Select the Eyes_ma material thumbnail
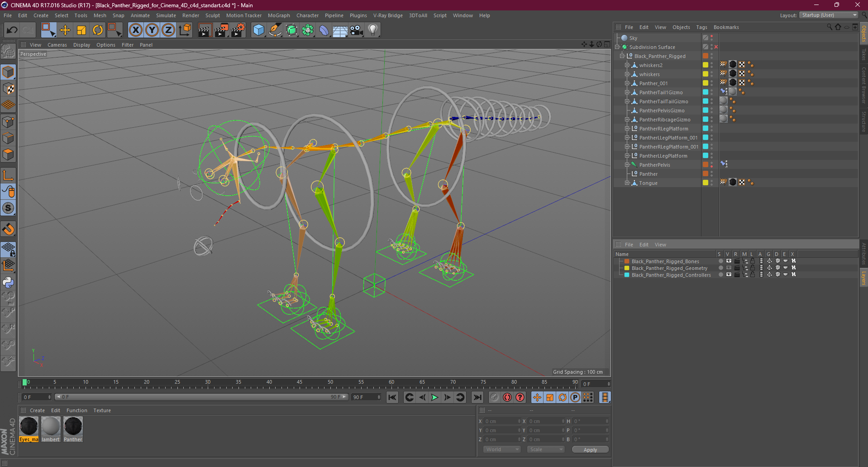868x467 pixels. click(x=29, y=429)
